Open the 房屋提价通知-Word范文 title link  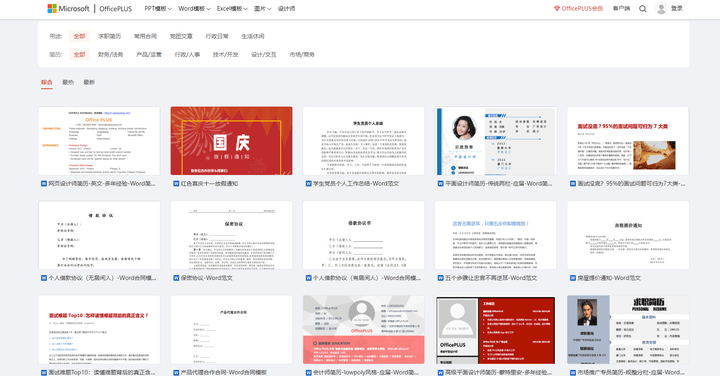609,278
